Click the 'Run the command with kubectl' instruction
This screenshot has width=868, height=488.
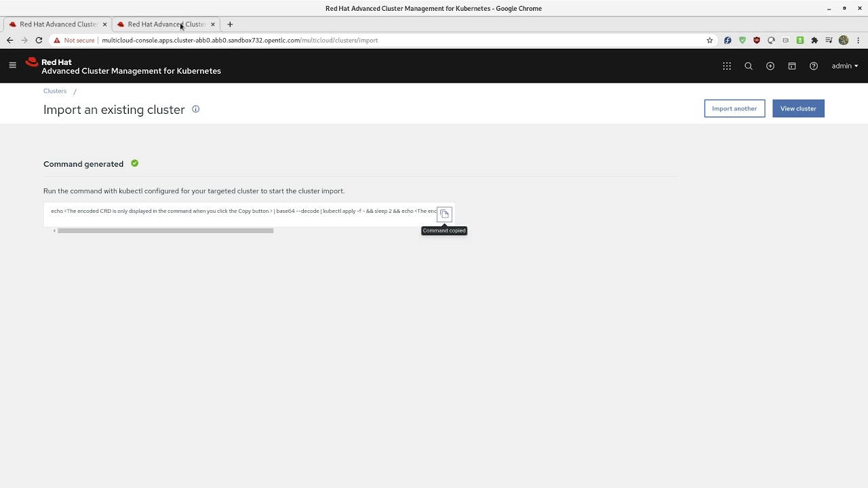click(194, 191)
